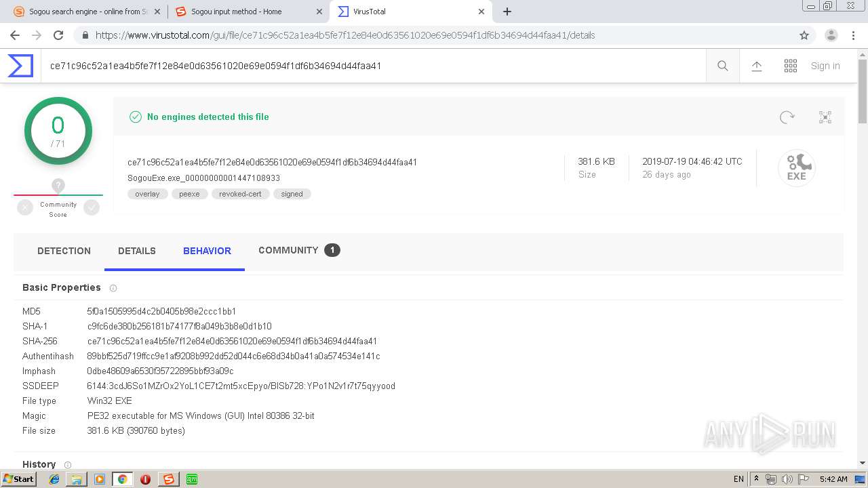Image resolution: width=868 pixels, height=488 pixels.
Task: Click the Authentihash value
Action: [x=233, y=357]
